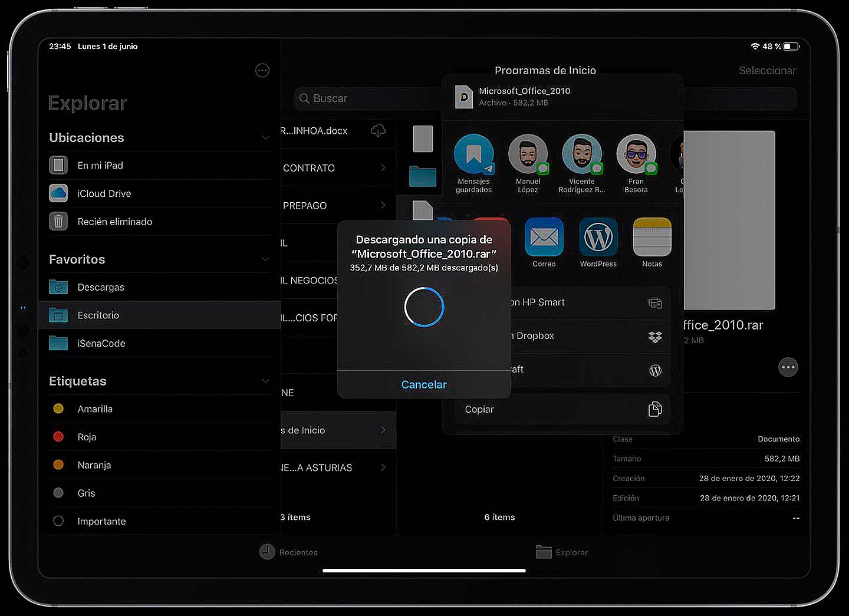
Task: Tap the HP Smart printer icon
Action: pos(655,303)
